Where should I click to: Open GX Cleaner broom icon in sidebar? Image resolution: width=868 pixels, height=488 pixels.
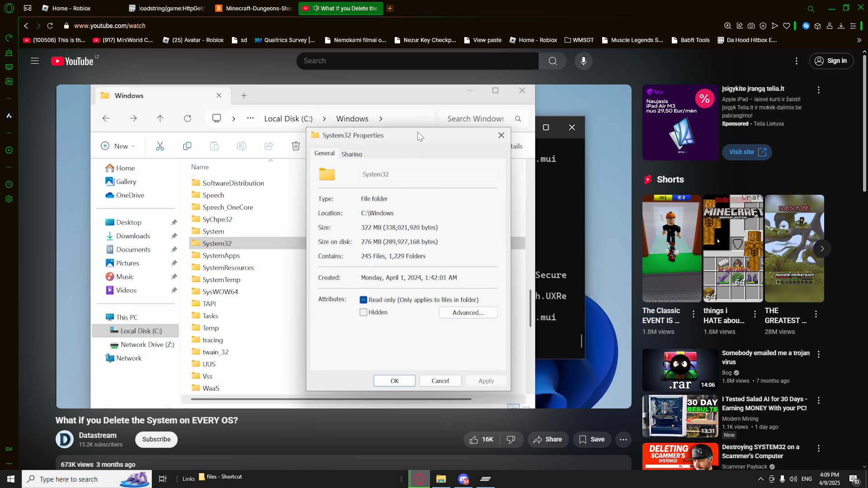tap(9, 52)
